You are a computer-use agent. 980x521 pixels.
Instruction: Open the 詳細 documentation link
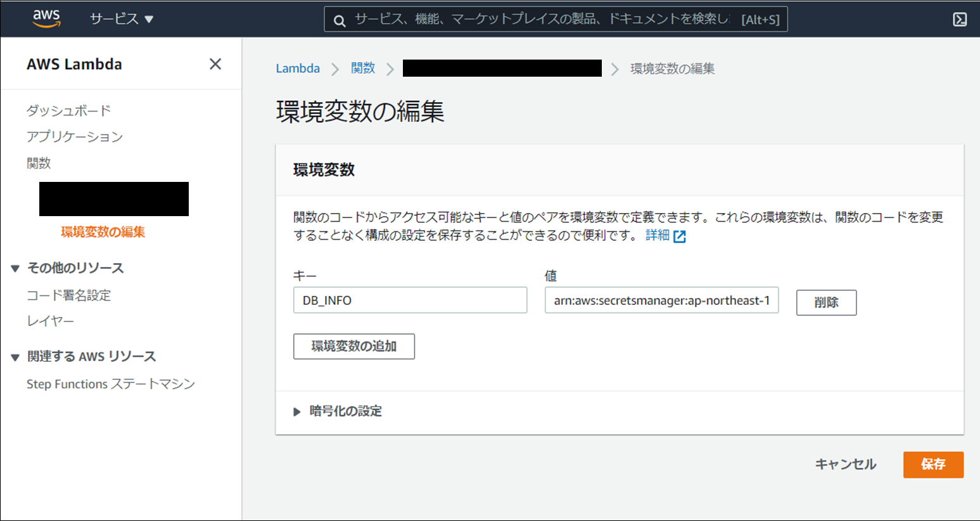coord(658,235)
